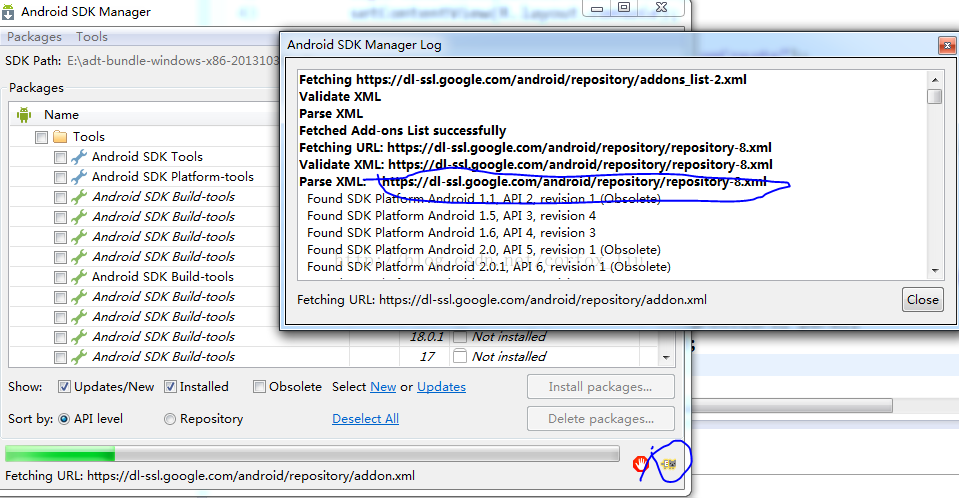Open the Packages menu
This screenshot has height=498, width=959.
click(34, 37)
